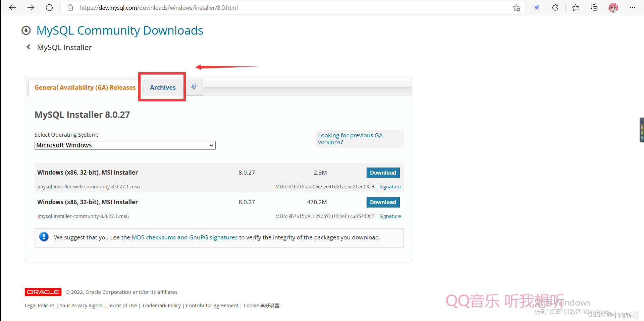Switch to the Archives tab
Screen dimensions: 644x321
click(163, 87)
